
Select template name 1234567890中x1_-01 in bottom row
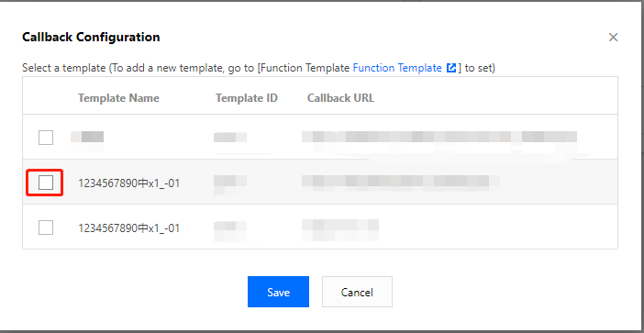point(129,228)
